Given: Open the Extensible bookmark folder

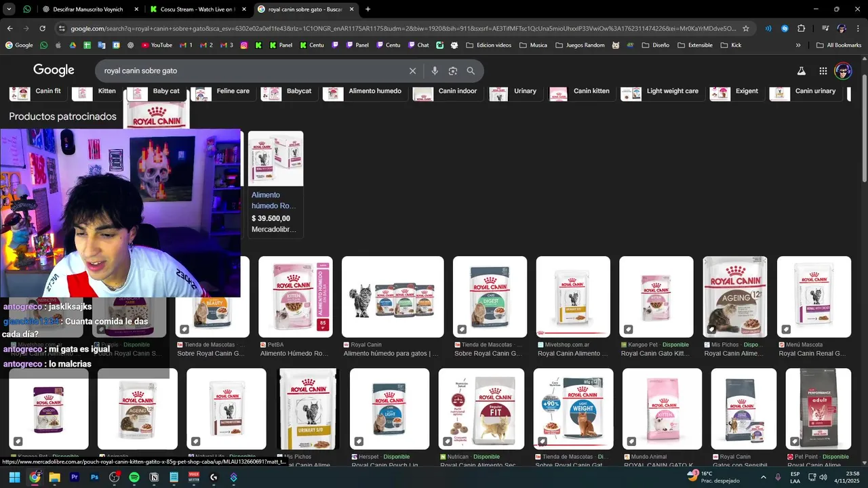Looking at the screenshot, I should pos(694,45).
